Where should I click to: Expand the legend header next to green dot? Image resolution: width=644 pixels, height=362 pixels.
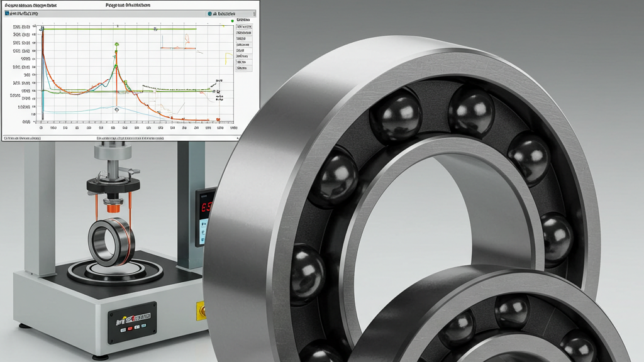pos(243,20)
